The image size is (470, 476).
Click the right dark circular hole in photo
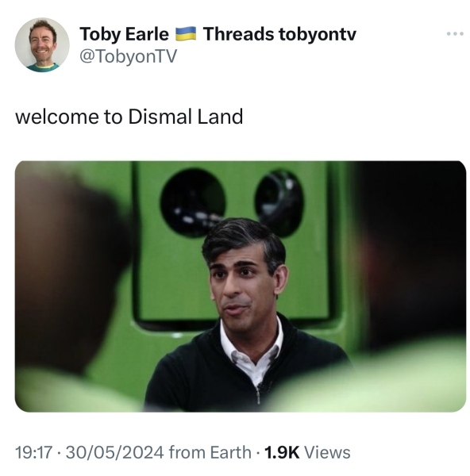point(279,203)
